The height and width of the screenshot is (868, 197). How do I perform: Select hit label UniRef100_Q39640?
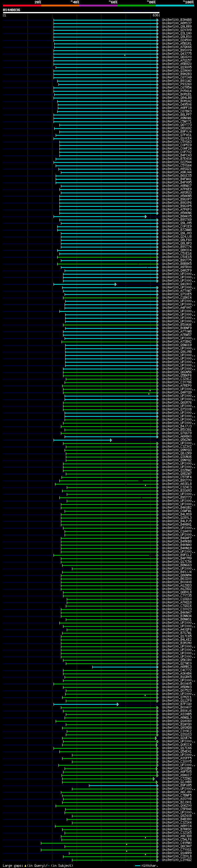click(177, 71)
